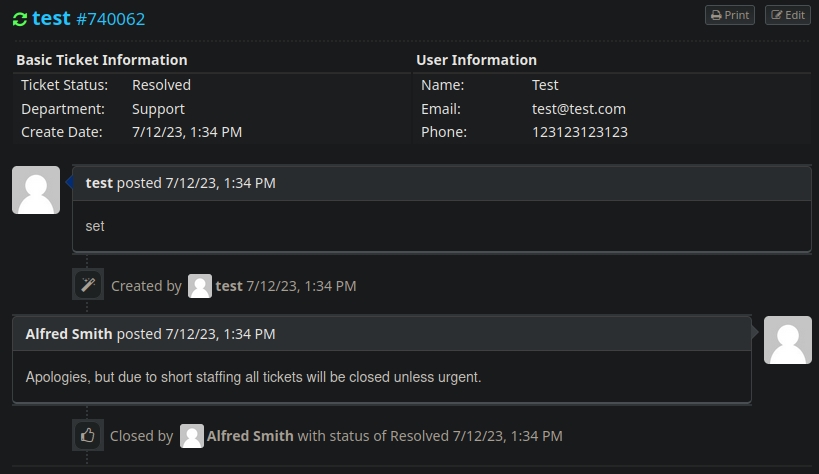Click the magic wand created event icon
This screenshot has width=819, height=474.
[x=88, y=285]
